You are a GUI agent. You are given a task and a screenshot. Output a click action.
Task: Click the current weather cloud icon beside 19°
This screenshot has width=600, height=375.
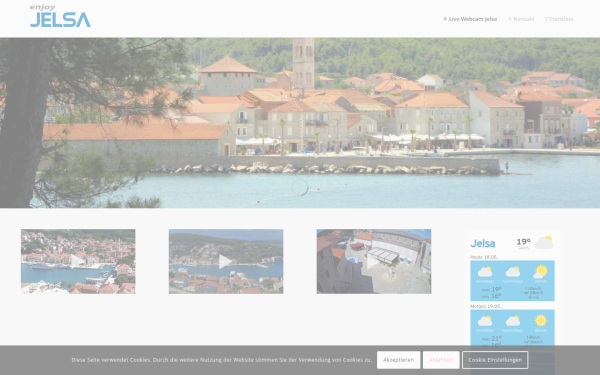[544, 243]
